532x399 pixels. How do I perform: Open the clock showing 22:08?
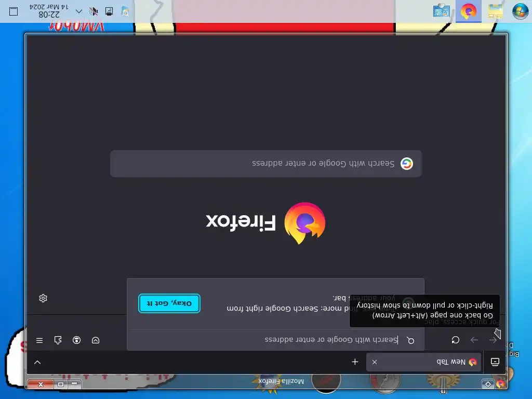click(x=49, y=11)
